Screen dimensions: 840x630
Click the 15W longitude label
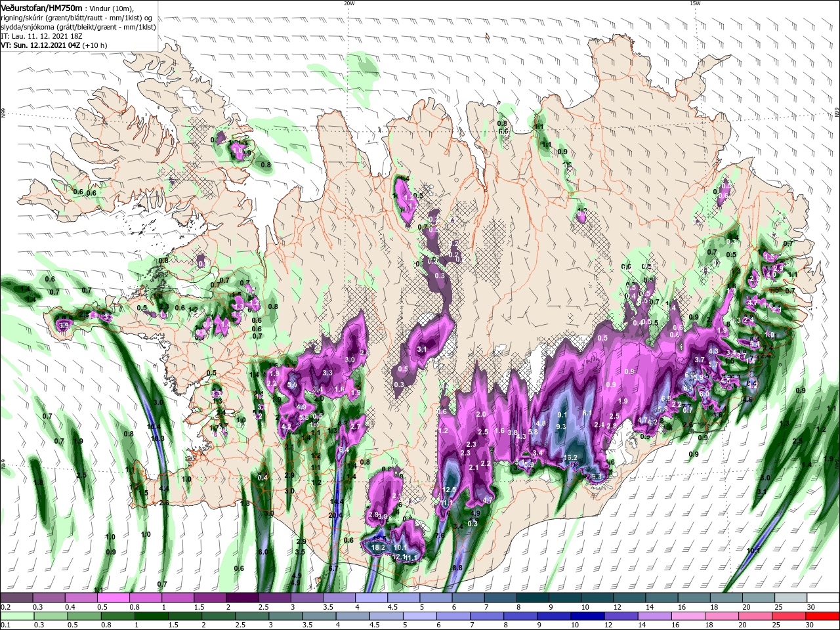point(695,3)
